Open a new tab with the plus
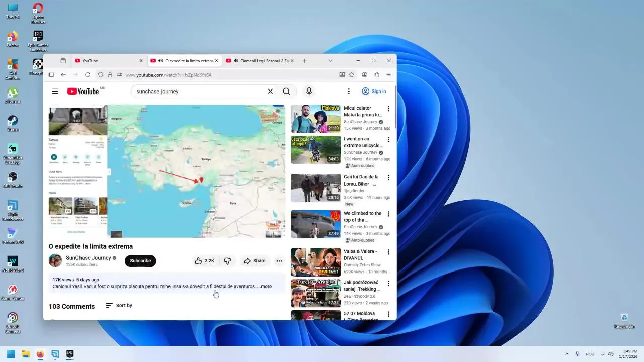The image size is (644, 362). click(x=304, y=61)
